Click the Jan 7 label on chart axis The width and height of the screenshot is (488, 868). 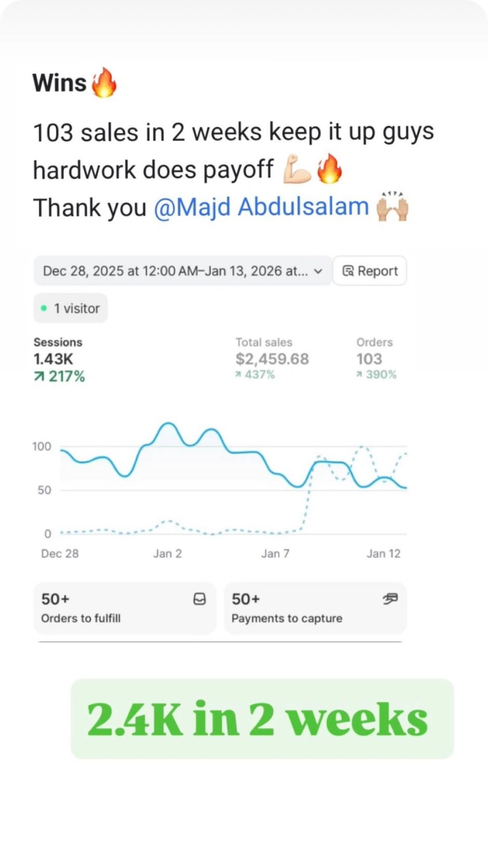coord(275,554)
